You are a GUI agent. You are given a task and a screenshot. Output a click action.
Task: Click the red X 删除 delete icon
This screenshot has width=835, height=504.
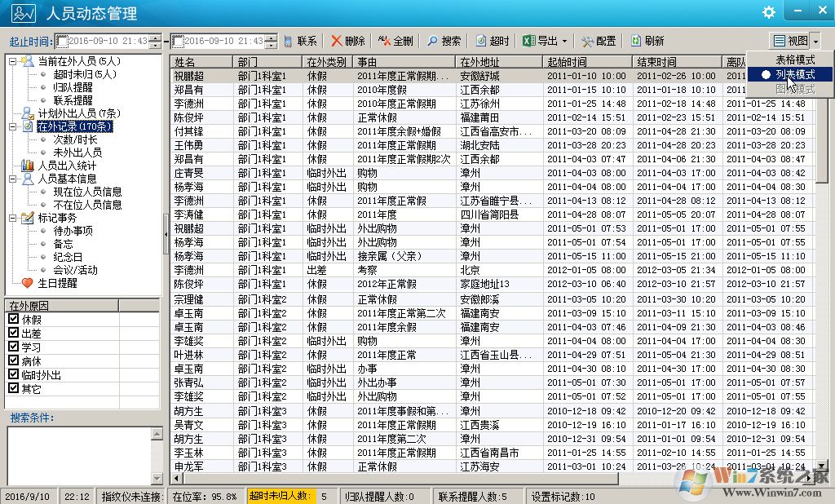pyautogui.click(x=336, y=41)
